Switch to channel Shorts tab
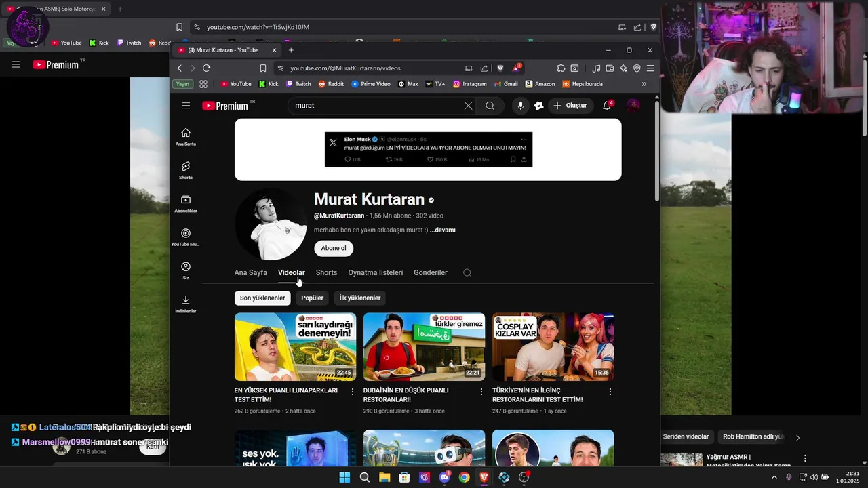The height and width of the screenshot is (488, 868). click(x=326, y=273)
